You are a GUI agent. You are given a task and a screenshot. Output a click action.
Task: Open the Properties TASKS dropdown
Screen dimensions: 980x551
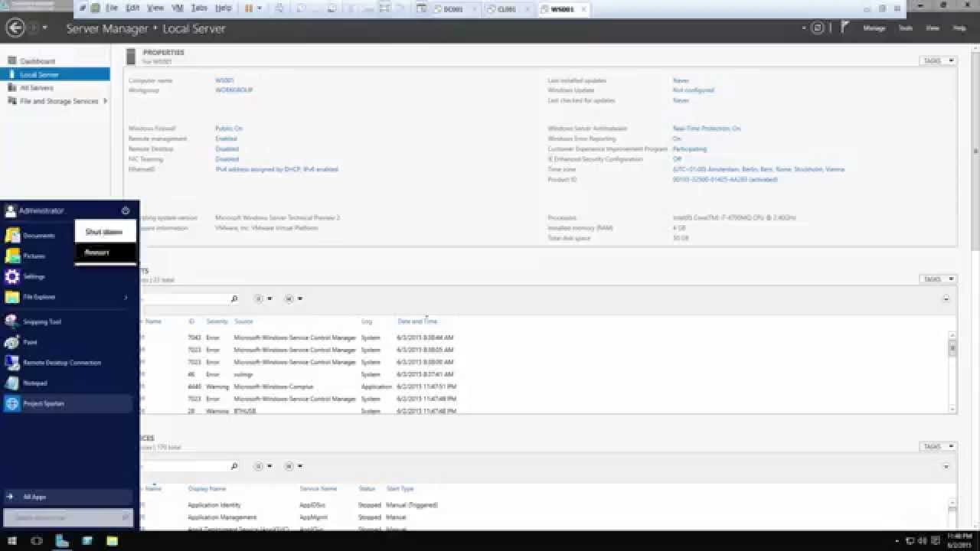(938, 60)
